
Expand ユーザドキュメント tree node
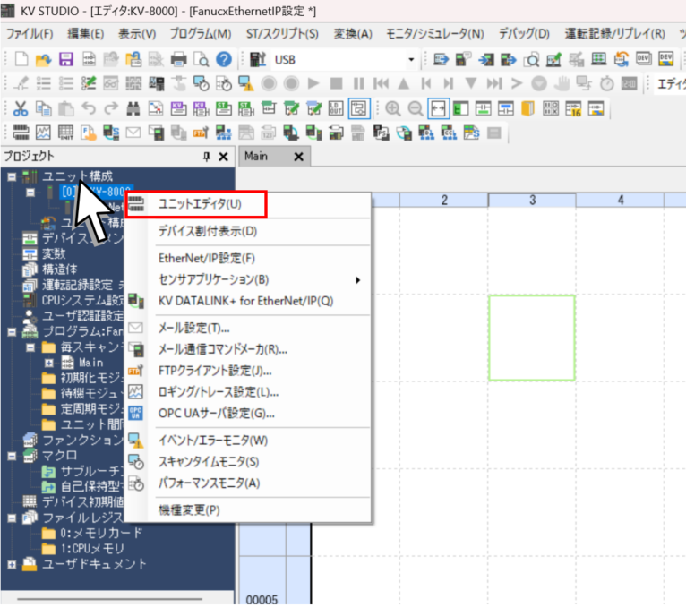coord(12,564)
